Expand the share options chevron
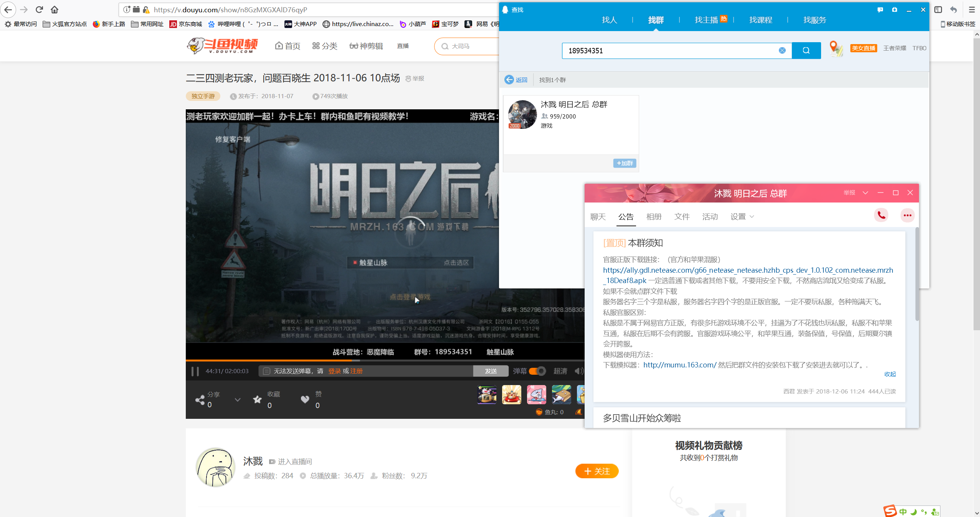Image resolution: width=980 pixels, height=517 pixels. [x=238, y=400]
